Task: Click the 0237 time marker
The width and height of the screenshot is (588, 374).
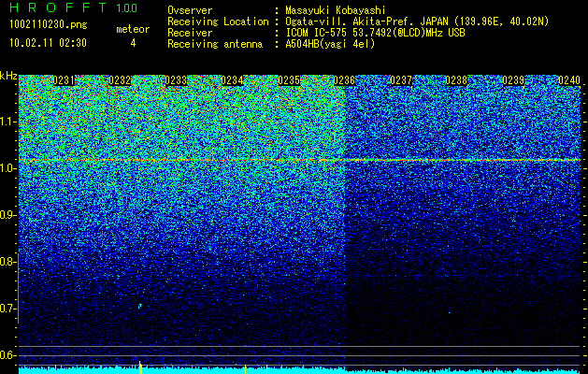Action: coord(401,80)
